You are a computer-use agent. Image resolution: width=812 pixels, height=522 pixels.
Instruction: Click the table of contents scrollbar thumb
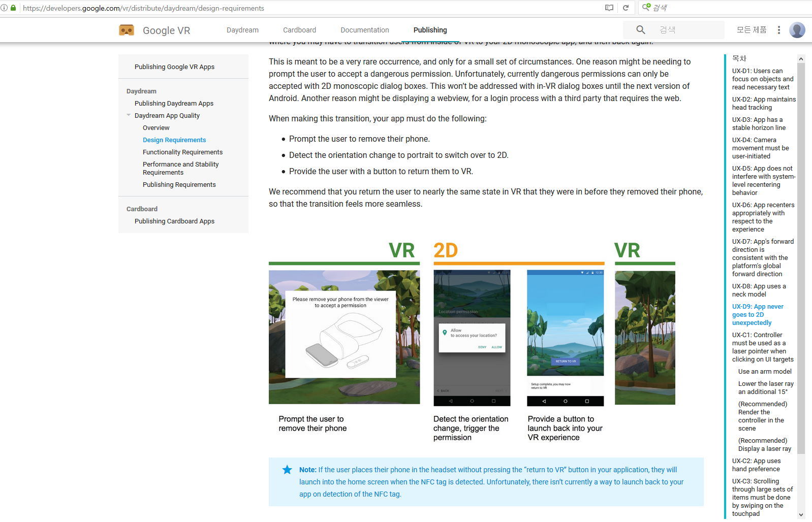click(x=801, y=258)
